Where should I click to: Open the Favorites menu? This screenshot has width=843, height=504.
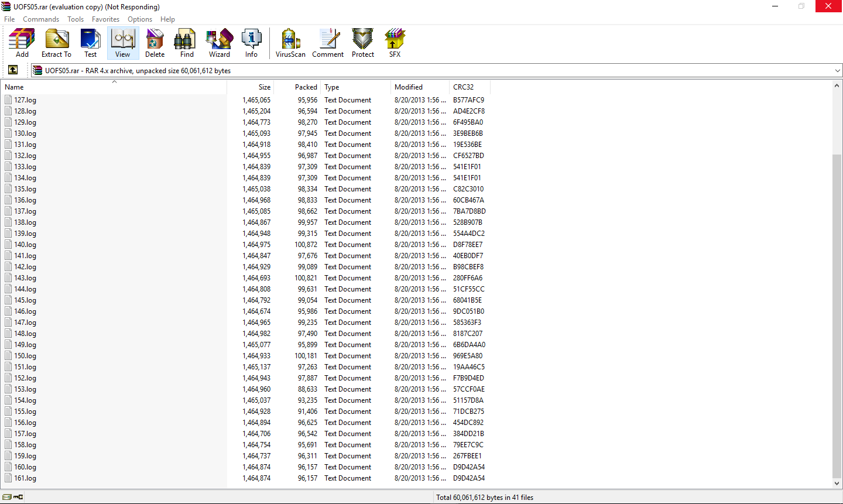[105, 19]
